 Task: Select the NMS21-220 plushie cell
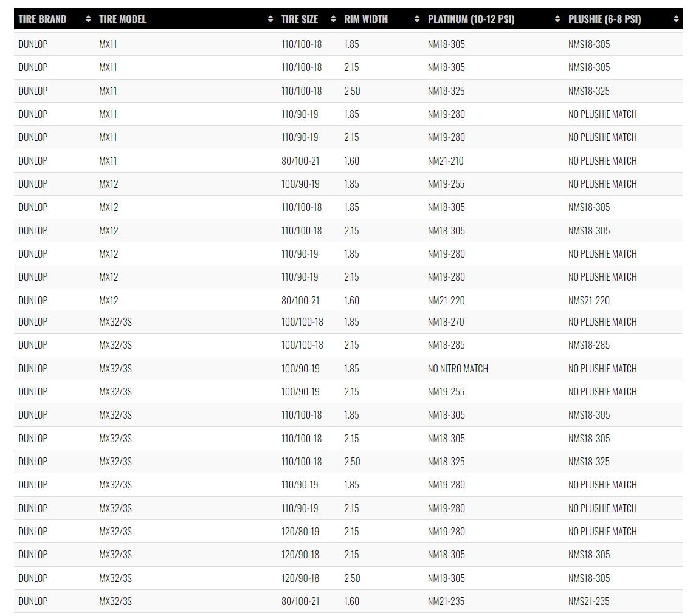click(588, 301)
